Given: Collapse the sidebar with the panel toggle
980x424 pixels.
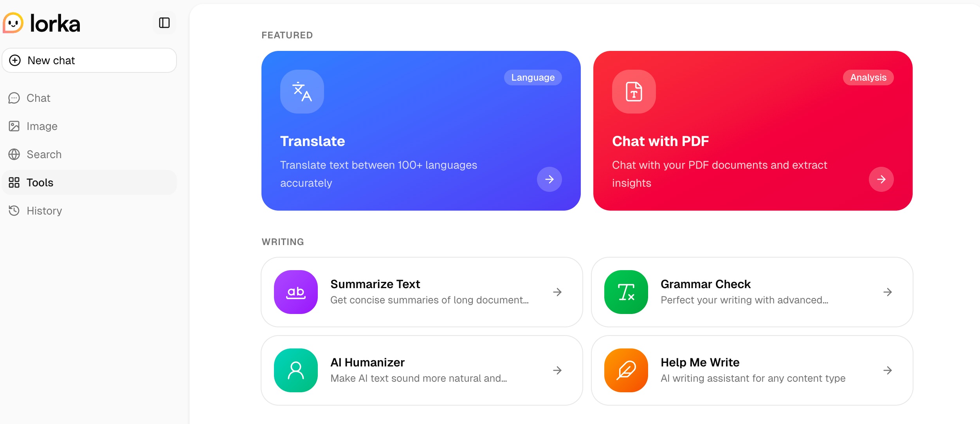Looking at the screenshot, I should click(x=164, y=23).
